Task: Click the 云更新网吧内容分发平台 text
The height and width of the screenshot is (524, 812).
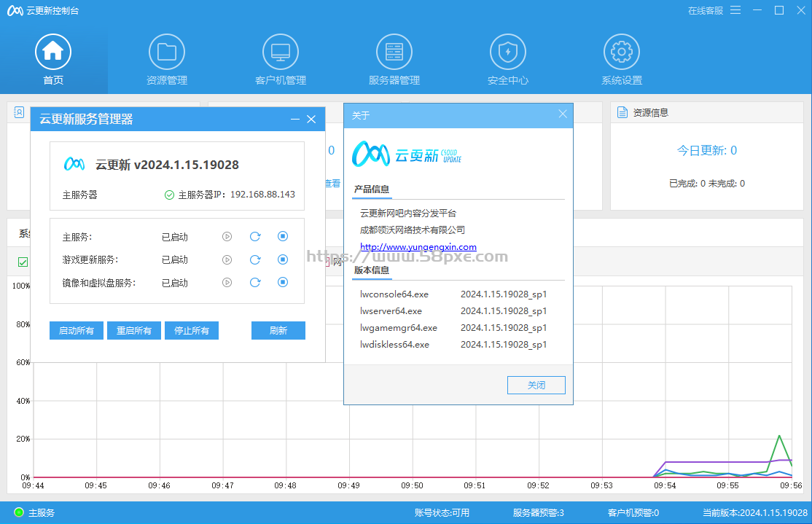Action: coord(408,214)
